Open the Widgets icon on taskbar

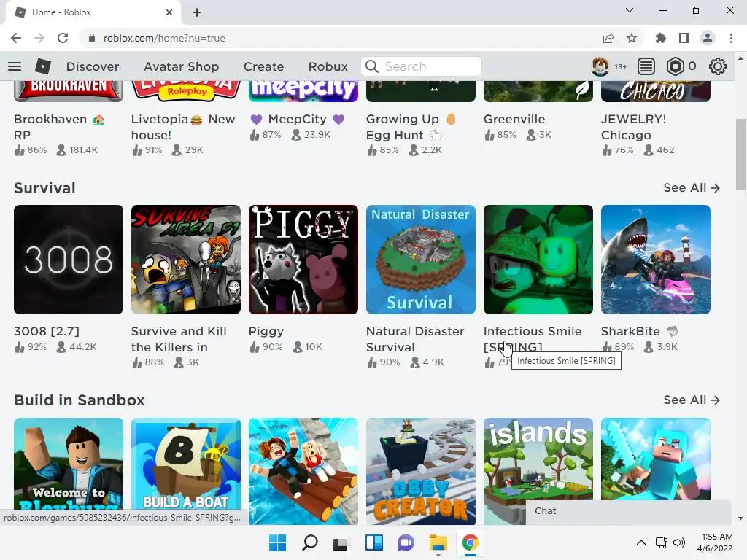tap(374, 542)
